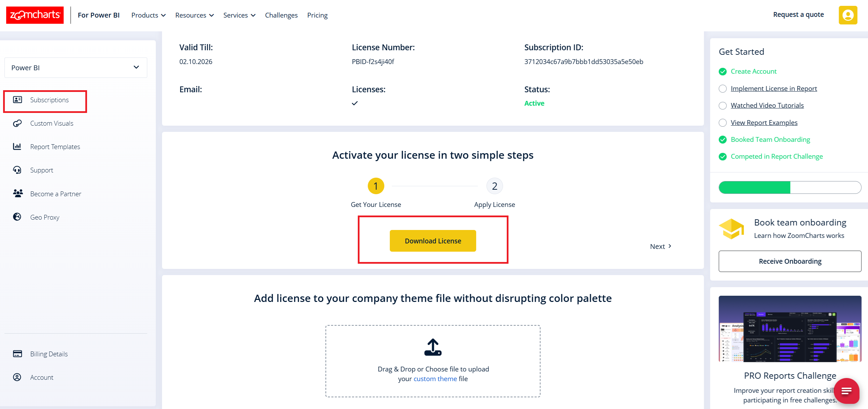This screenshot has height=409, width=868.
Task: Navigate to the Challenges menu item
Action: 281,15
